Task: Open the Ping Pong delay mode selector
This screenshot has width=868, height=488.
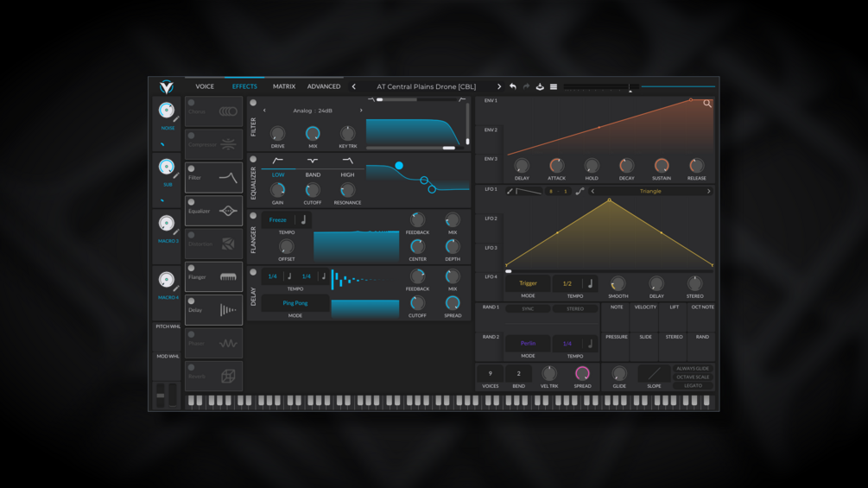Action: tap(295, 303)
